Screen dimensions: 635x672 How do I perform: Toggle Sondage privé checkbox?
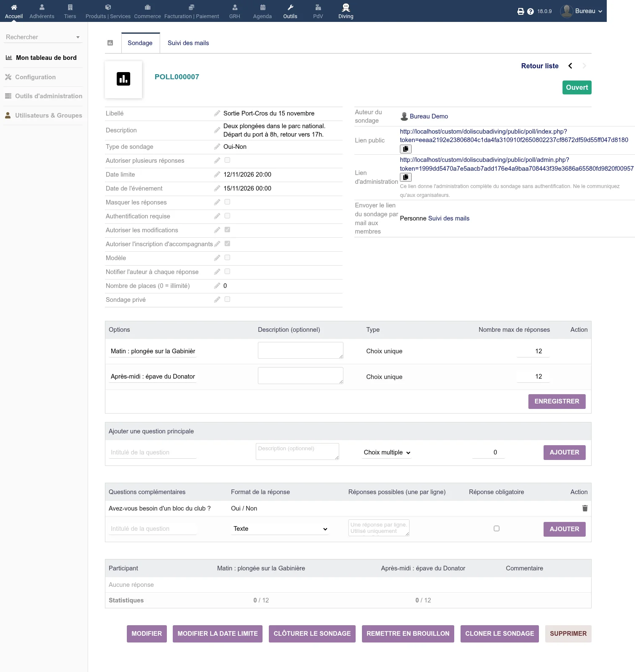[x=228, y=299]
